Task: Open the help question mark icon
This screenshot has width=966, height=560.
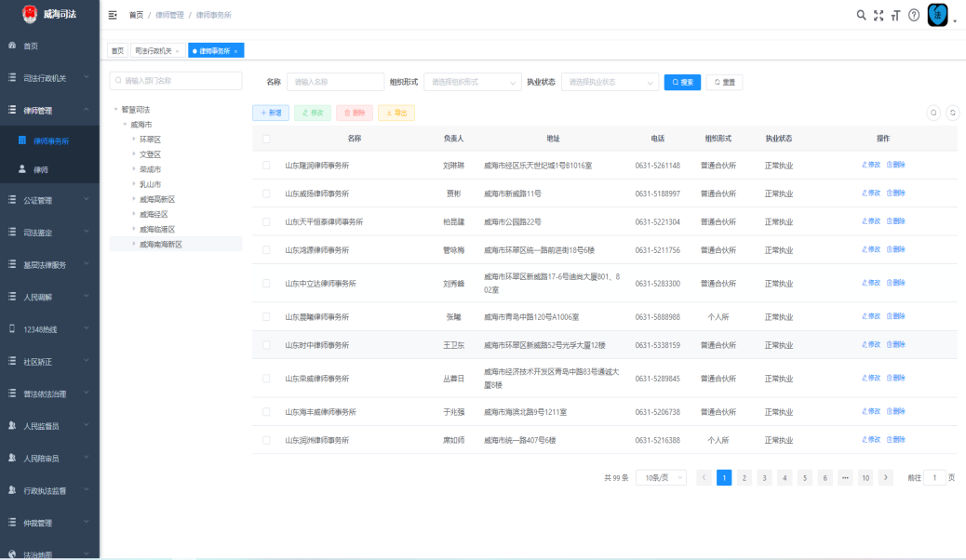Action: click(914, 15)
